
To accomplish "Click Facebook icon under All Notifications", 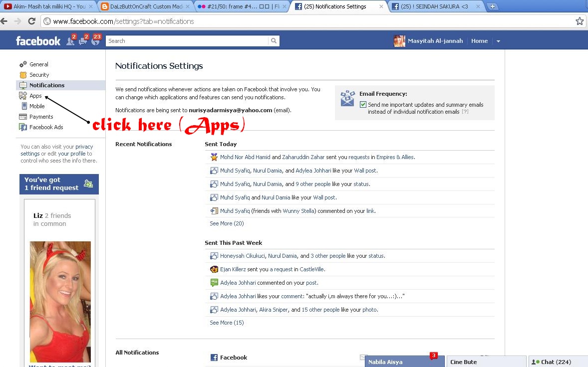I will [x=214, y=357].
